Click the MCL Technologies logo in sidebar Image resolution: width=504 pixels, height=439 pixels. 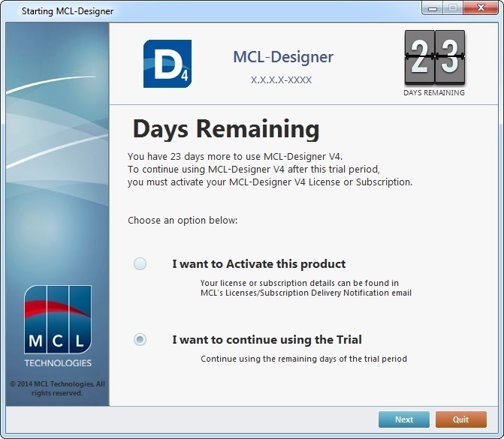58,326
